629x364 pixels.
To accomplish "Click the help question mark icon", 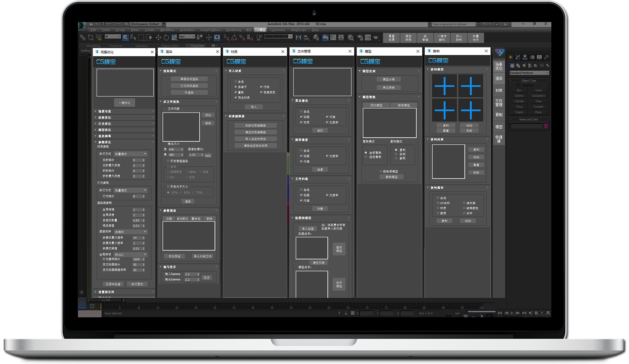I will [x=505, y=24].
